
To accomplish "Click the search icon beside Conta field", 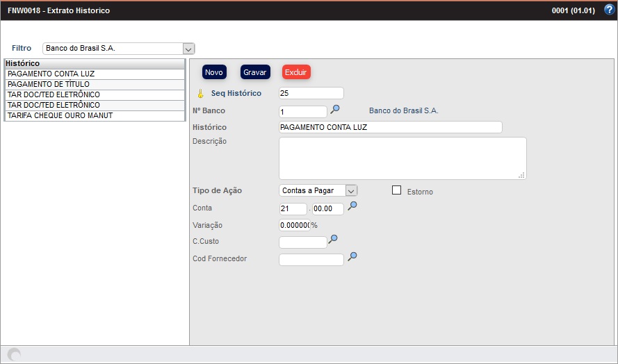I will pos(352,206).
